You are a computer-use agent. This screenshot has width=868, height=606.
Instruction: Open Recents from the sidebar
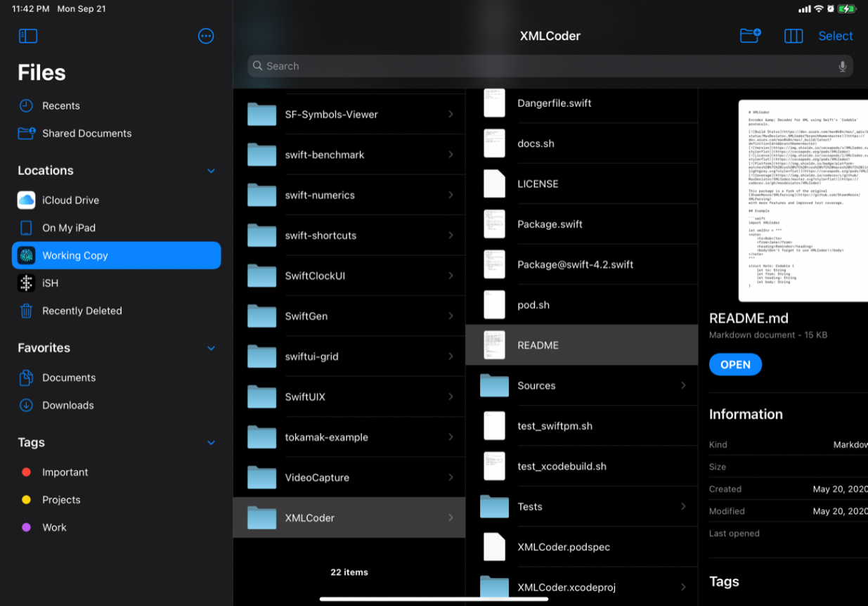pyautogui.click(x=117, y=105)
